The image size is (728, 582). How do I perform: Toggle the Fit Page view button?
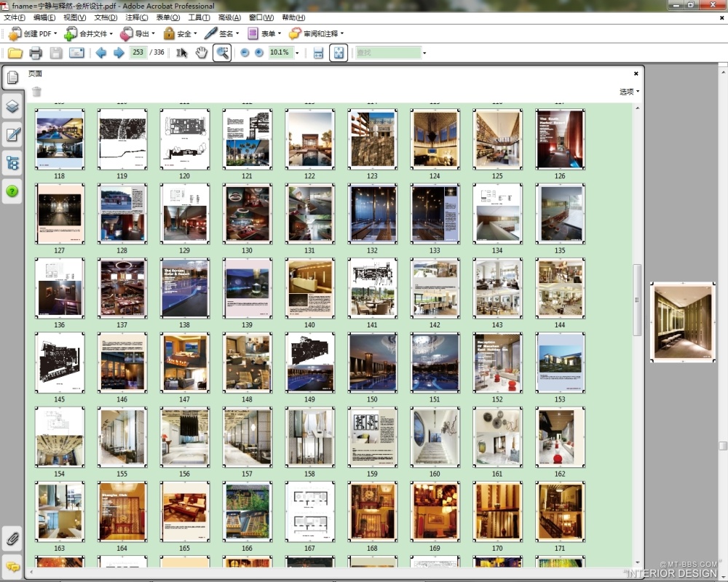[339, 52]
